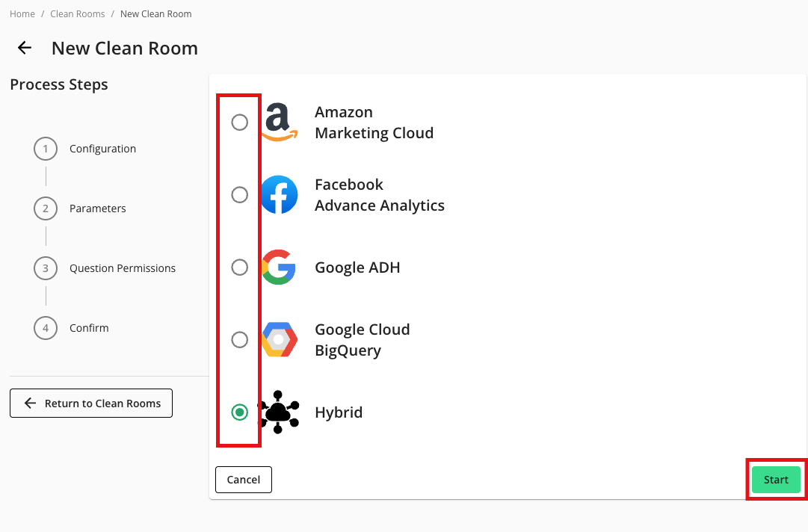Open the Home breadcrumb link
This screenshot has height=532, width=808.
(x=22, y=14)
